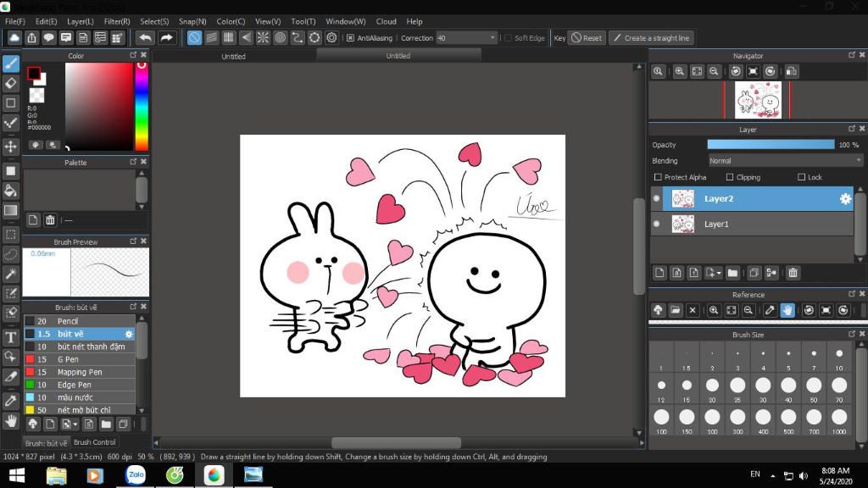Open the Correction value dropdown
868x488 pixels.
(x=466, y=37)
